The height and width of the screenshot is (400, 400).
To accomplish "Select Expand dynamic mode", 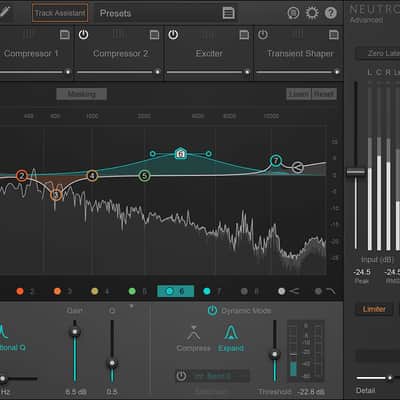I will [231, 337].
